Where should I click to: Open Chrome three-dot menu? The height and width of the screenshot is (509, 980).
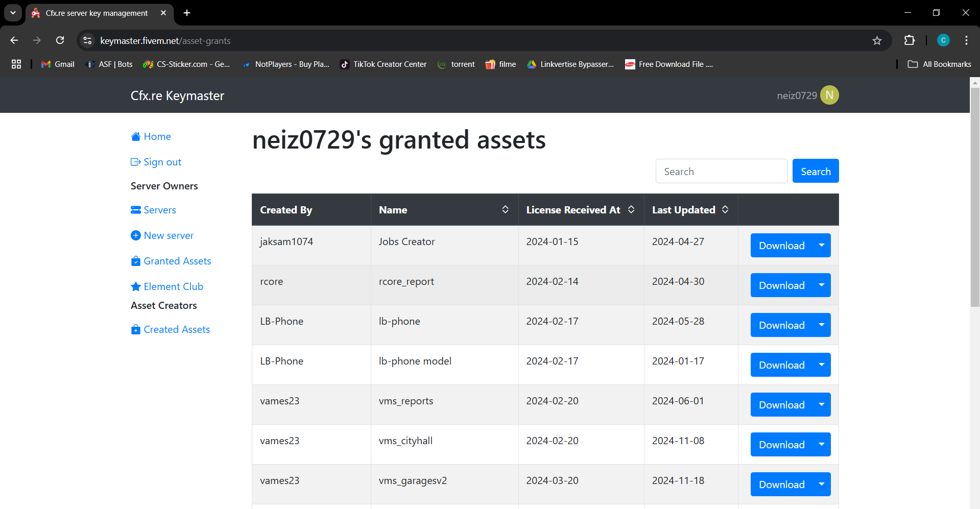[966, 40]
